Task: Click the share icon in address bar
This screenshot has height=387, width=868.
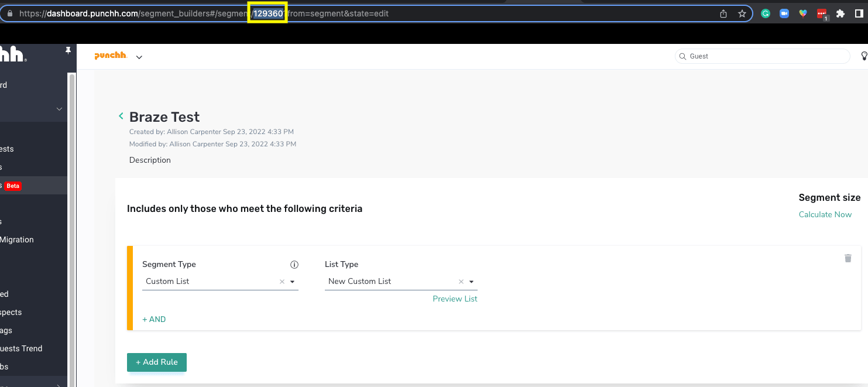Action: pos(723,13)
